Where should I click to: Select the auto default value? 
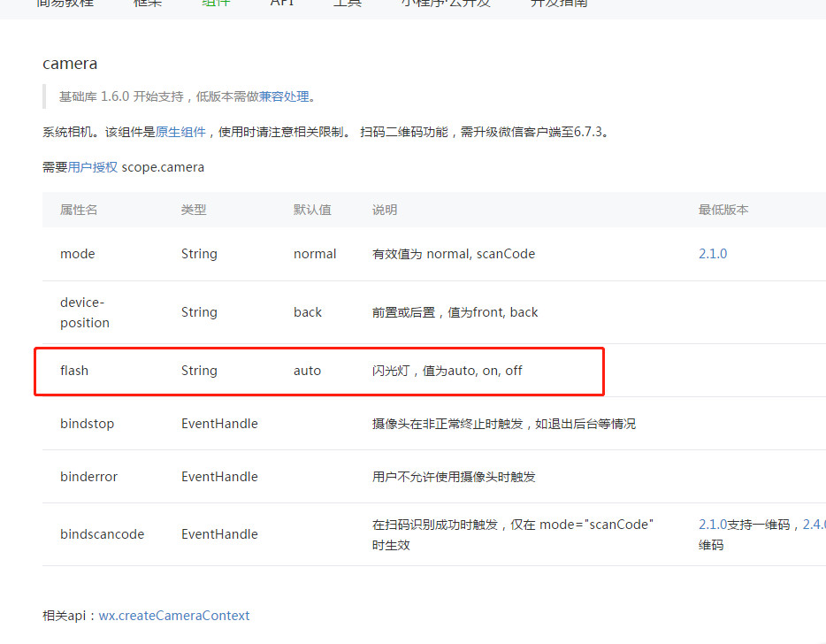tap(307, 371)
